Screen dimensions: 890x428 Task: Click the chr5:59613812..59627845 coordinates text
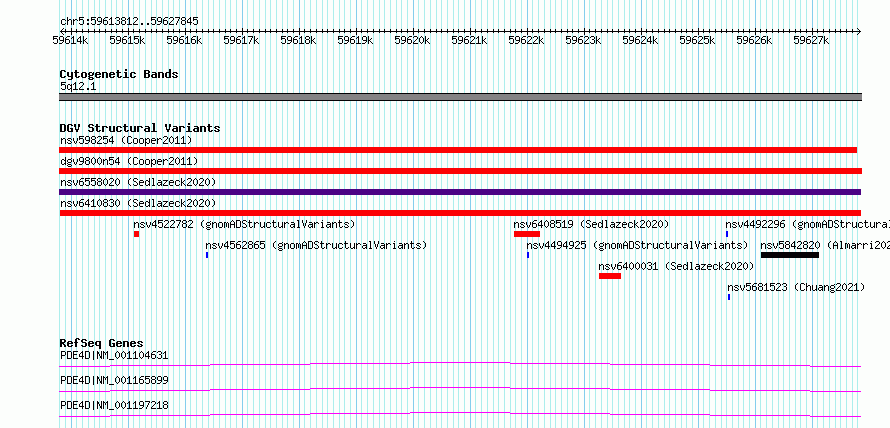click(x=129, y=22)
